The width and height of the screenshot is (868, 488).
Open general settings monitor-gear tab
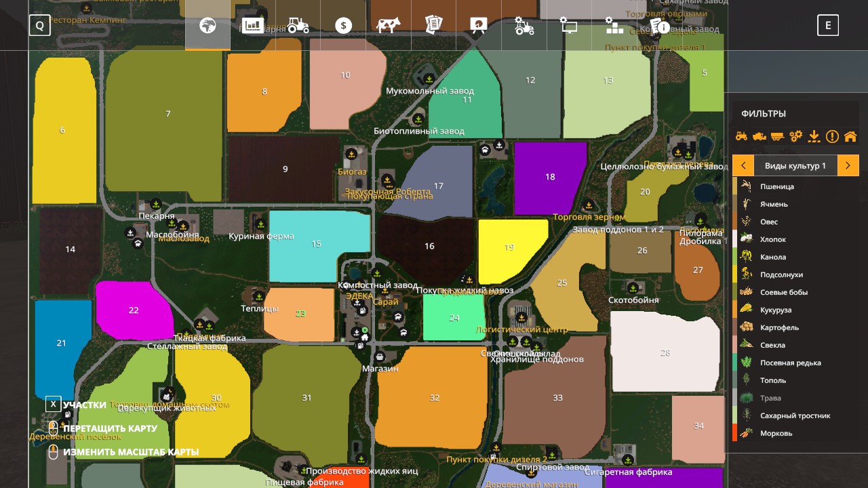point(569,26)
